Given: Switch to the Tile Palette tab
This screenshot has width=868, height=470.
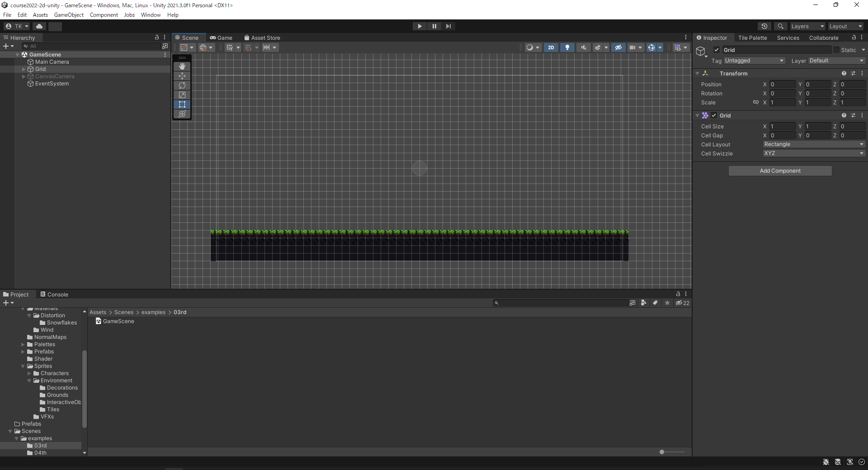Looking at the screenshot, I should click(x=752, y=38).
